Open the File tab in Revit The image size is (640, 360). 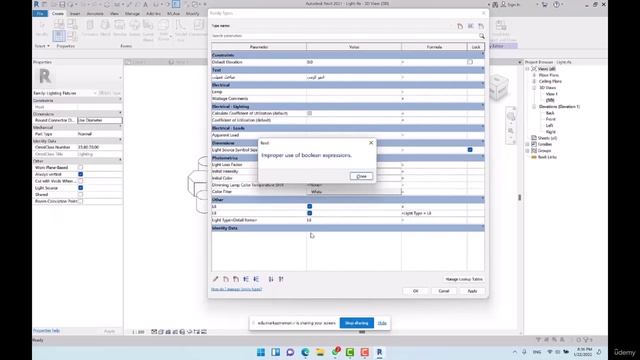coord(40,13)
